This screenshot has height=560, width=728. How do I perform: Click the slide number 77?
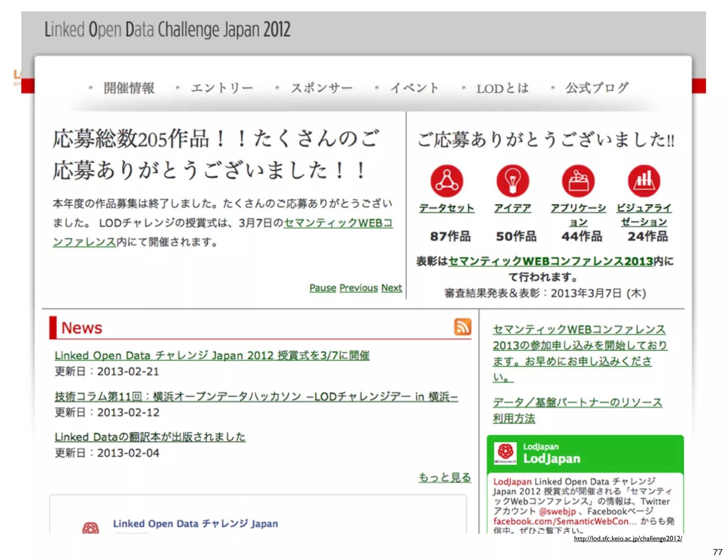(718, 552)
